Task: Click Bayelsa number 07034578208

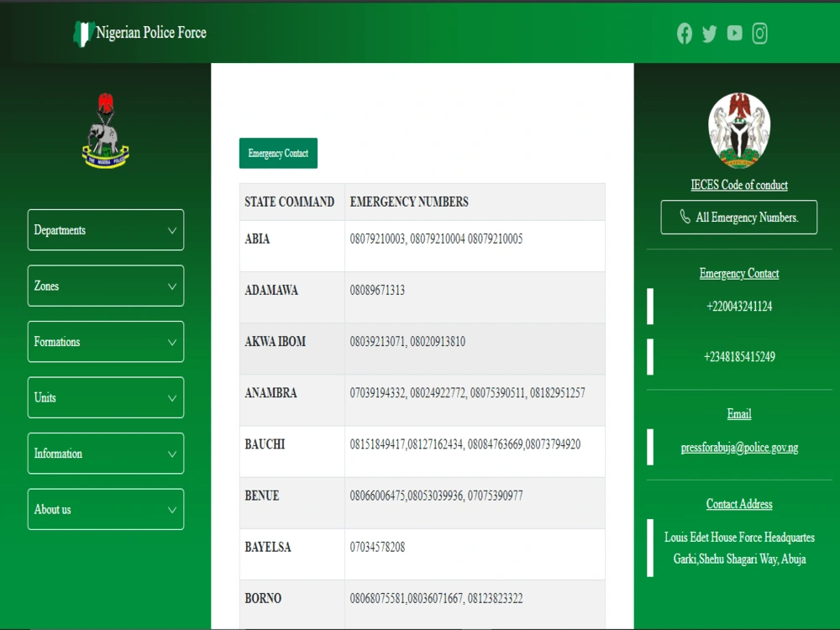Action: pyautogui.click(x=377, y=548)
